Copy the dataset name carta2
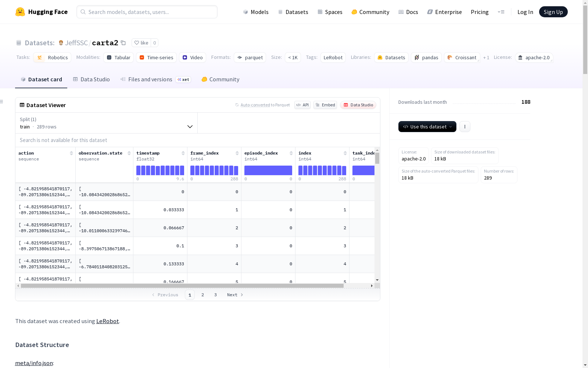The width and height of the screenshot is (588, 368). [123, 43]
